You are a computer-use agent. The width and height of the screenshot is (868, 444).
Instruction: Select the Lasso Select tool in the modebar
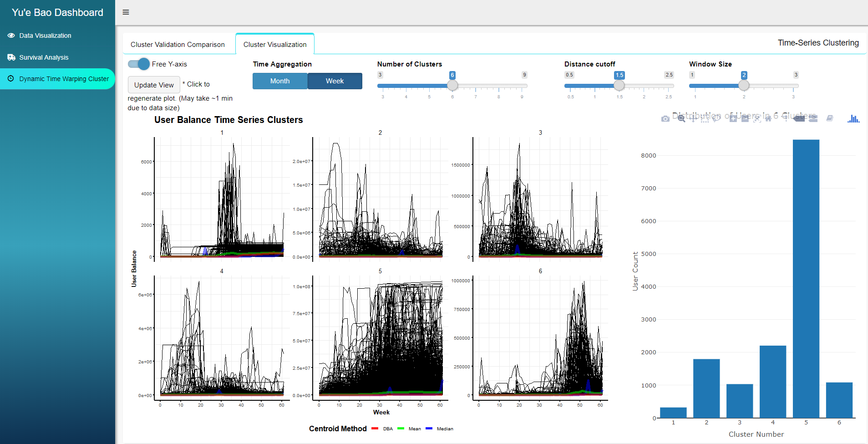click(x=716, y=118)
